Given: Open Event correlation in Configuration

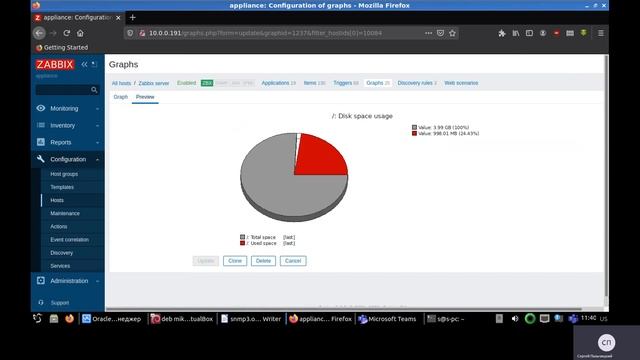Looking at the screenshot, I should click(69, 240).
